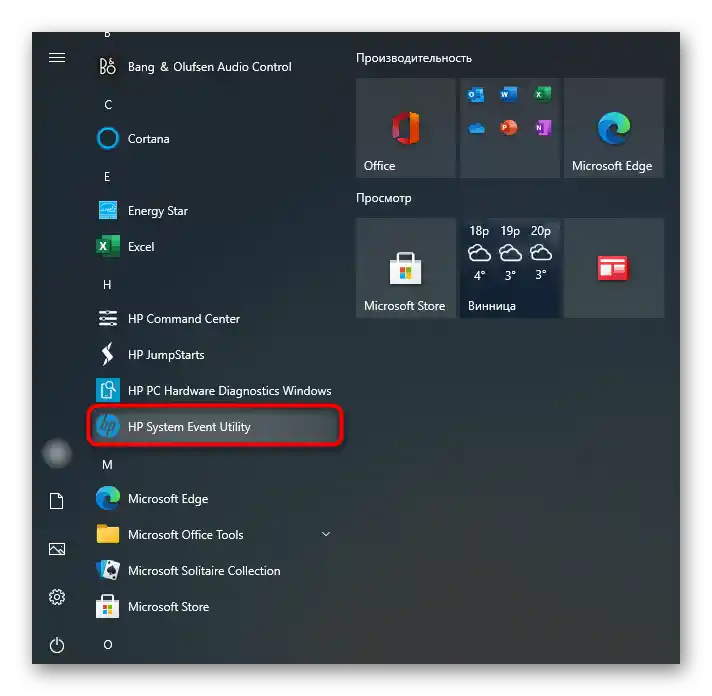
Task: Expand Microsoft Office Tools folder chevron
Action: coord(326,534)
